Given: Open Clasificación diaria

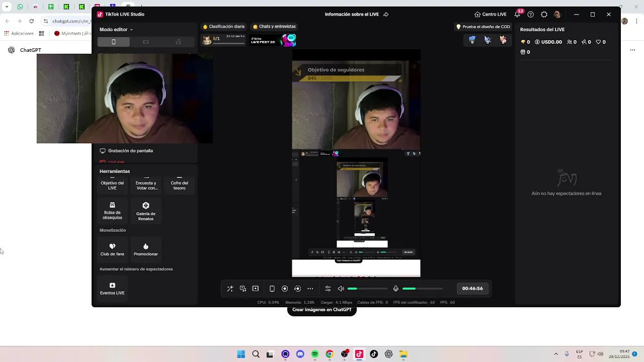Looking at the screenshot, I should pos(224,27).
